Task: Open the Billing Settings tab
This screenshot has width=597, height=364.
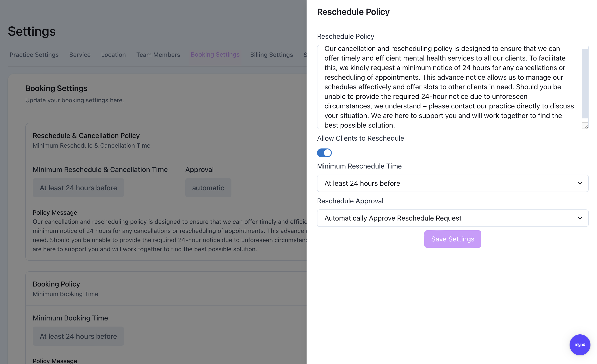Action: pyautogui.click(x=271, y=55)
